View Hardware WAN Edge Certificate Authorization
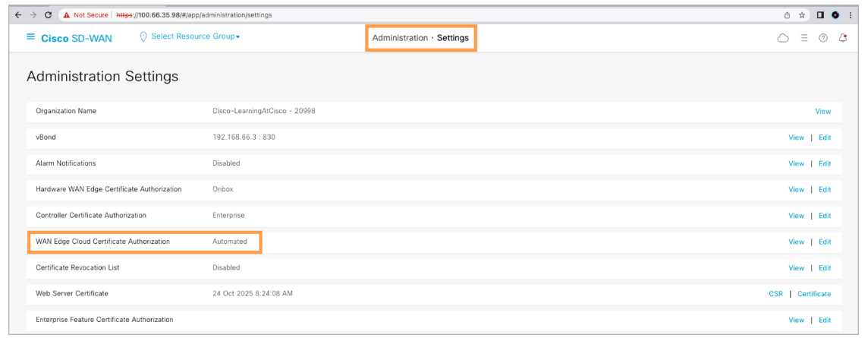Image resolution: width=868 pixels, height=338 pixels. (796, 190)
